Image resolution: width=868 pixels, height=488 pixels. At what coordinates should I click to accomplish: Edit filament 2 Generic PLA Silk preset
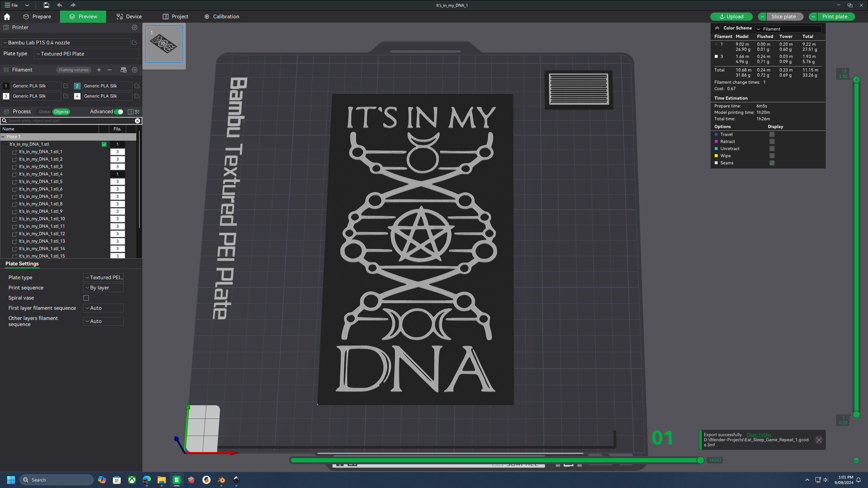pos(137,86)
